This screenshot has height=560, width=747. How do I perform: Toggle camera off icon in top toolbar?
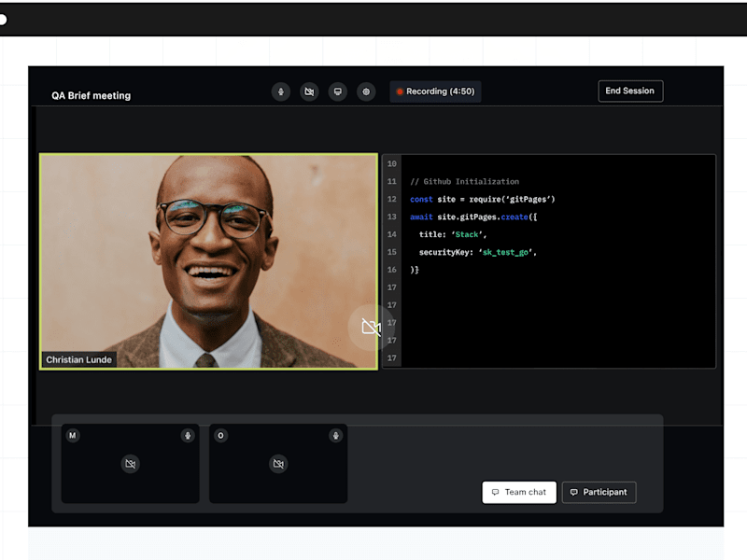(309, 91)
